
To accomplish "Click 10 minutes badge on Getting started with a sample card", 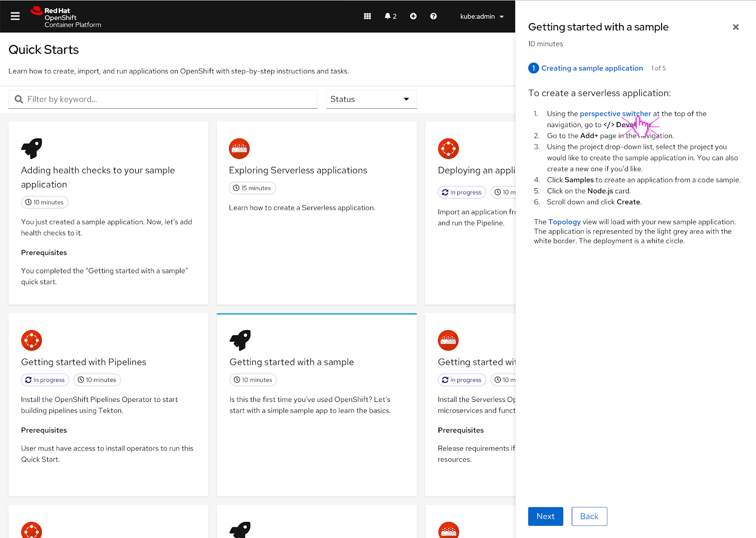I will click(253, 380).
